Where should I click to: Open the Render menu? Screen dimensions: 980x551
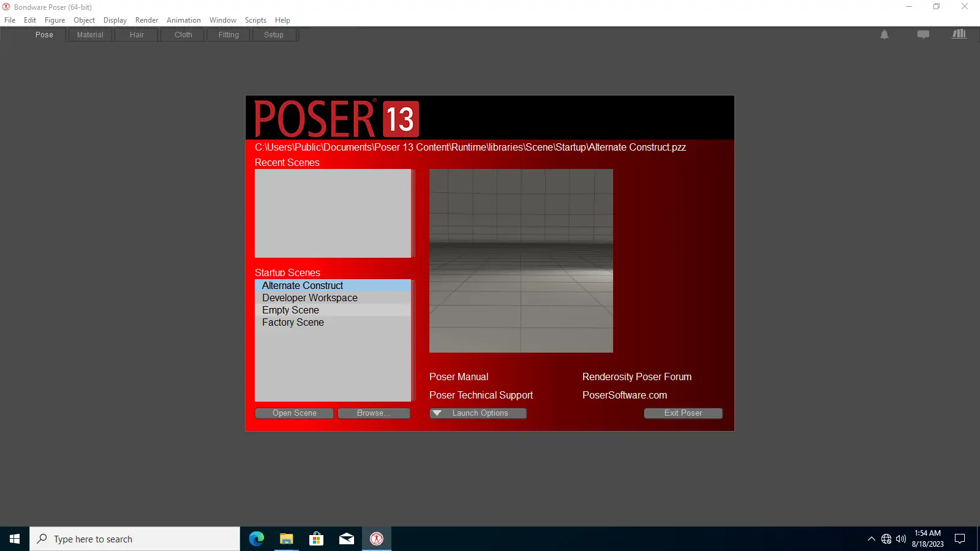[x=147, y=20]
